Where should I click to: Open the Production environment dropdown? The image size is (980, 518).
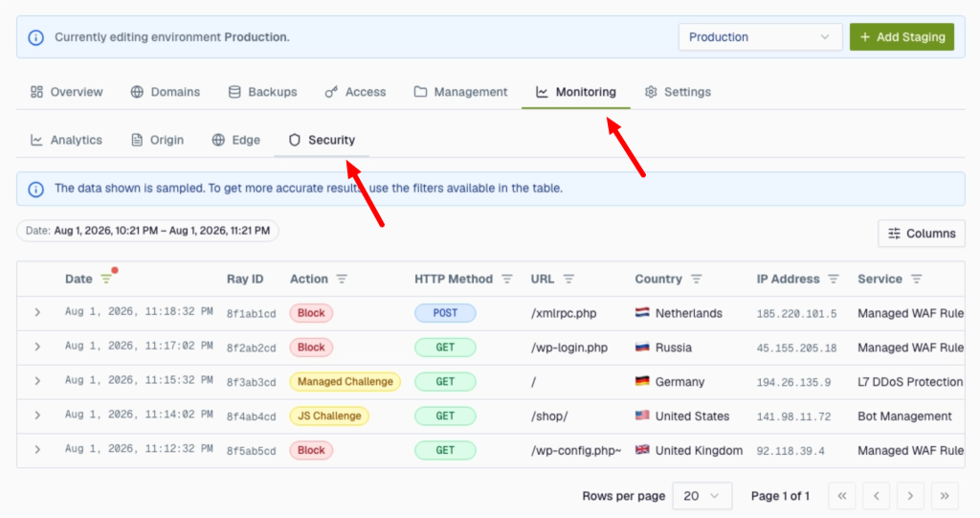(x=760, y=37)
